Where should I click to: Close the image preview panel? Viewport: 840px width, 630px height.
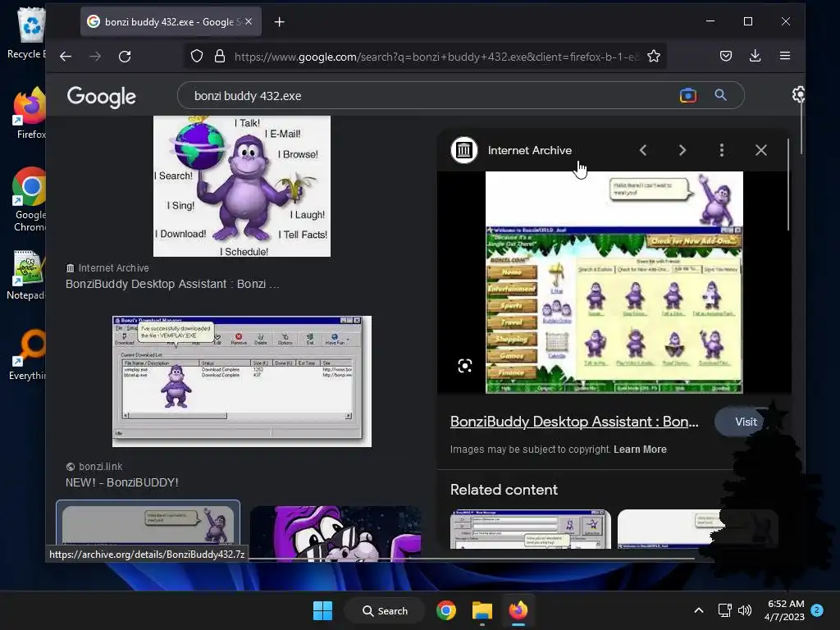coord(760,151)
